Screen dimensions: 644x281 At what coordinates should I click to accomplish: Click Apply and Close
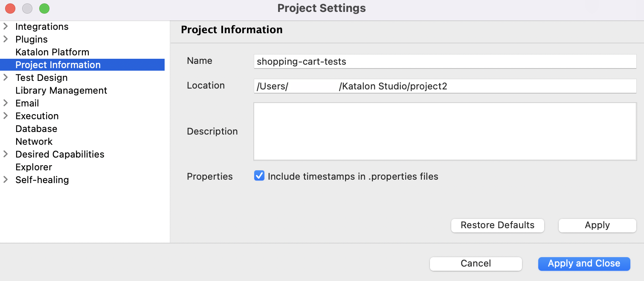[584, 264]
